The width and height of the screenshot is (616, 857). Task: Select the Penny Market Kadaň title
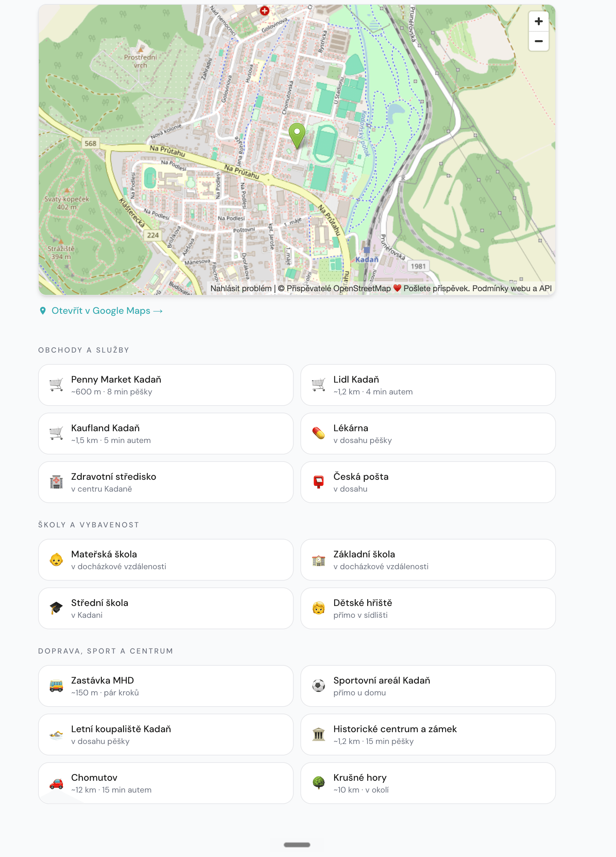pyautogui.click(x=116, y=379)
